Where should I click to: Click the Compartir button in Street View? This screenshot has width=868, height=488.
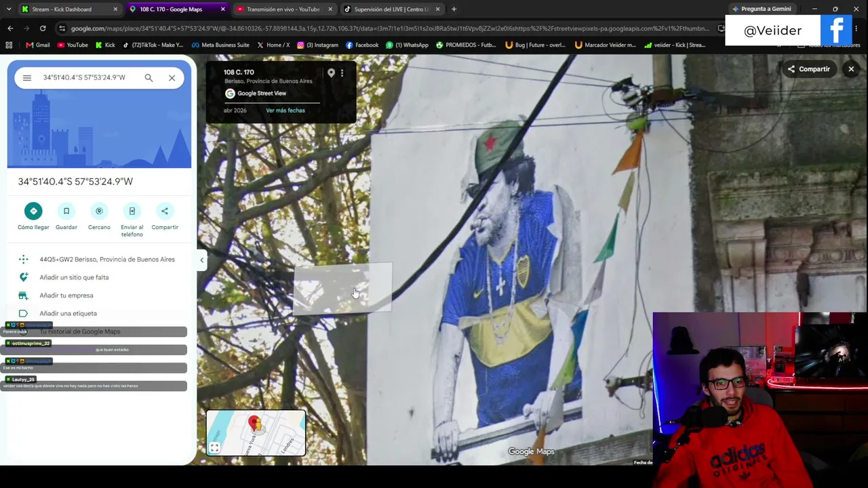tap(809, 69)
